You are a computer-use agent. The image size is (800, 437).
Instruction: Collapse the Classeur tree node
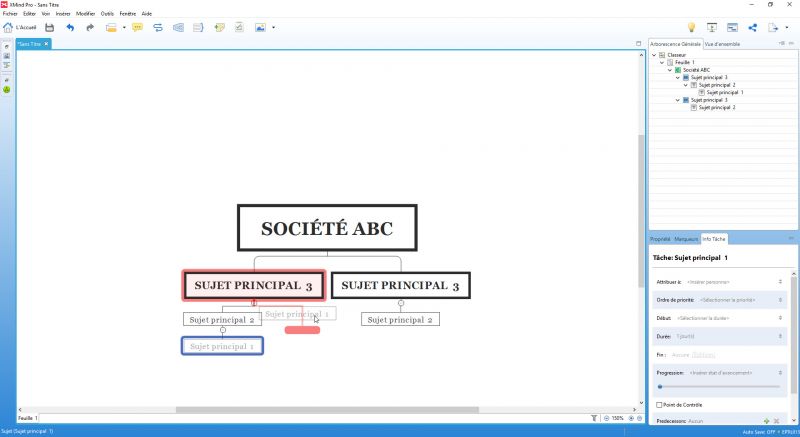[654, 55]
